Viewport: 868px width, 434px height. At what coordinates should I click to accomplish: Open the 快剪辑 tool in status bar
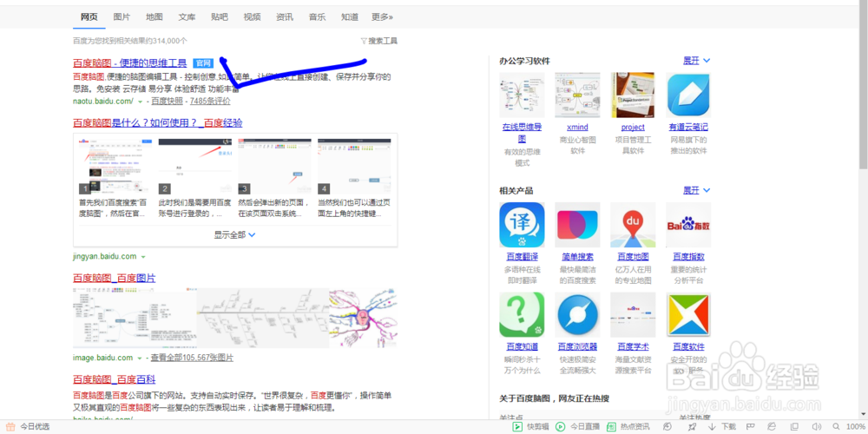pyautogui.click(x=530, y=426)
